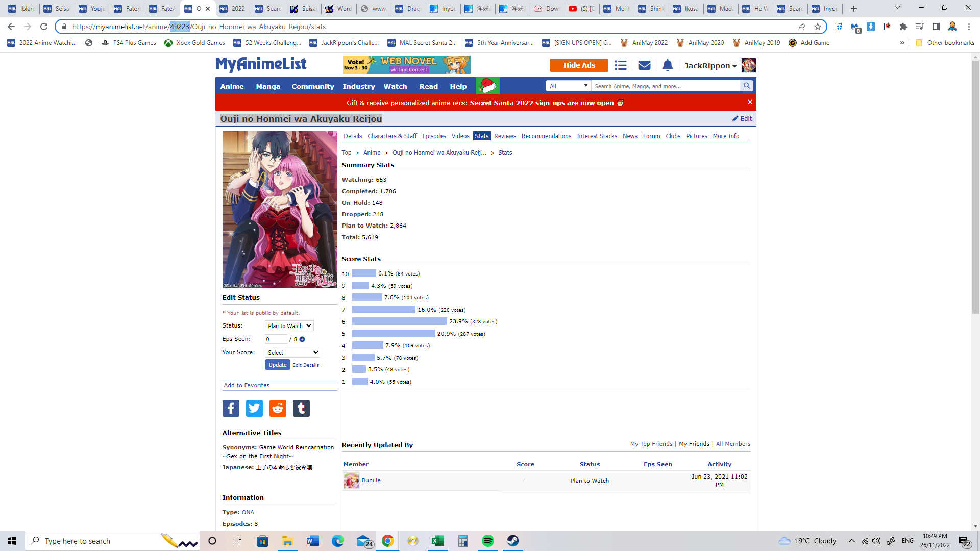Share on Tumblr icon

[x=301, y=408]
